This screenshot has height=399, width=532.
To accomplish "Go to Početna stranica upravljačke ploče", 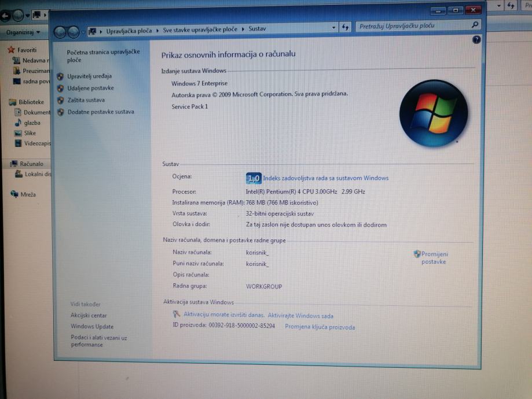I will pyautogui.click(x=103, y=56).
